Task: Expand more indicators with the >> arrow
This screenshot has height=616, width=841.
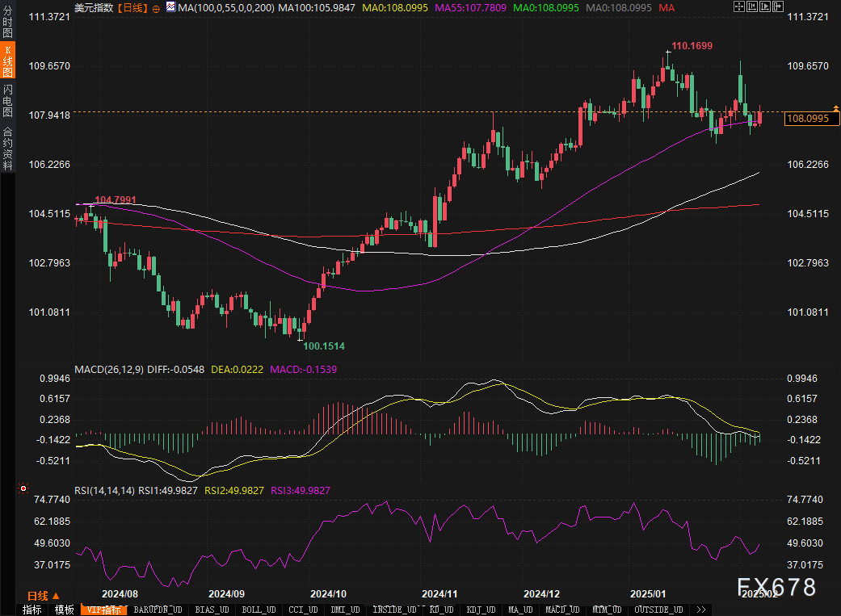Action: [701, 610]
